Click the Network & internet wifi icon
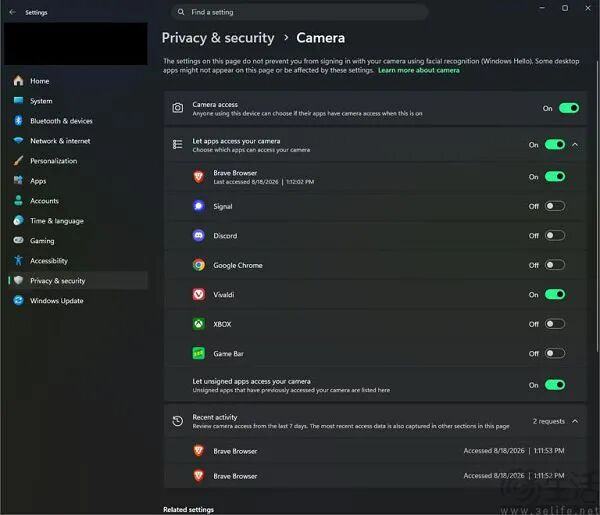600x515 pixels. (18, 140)
